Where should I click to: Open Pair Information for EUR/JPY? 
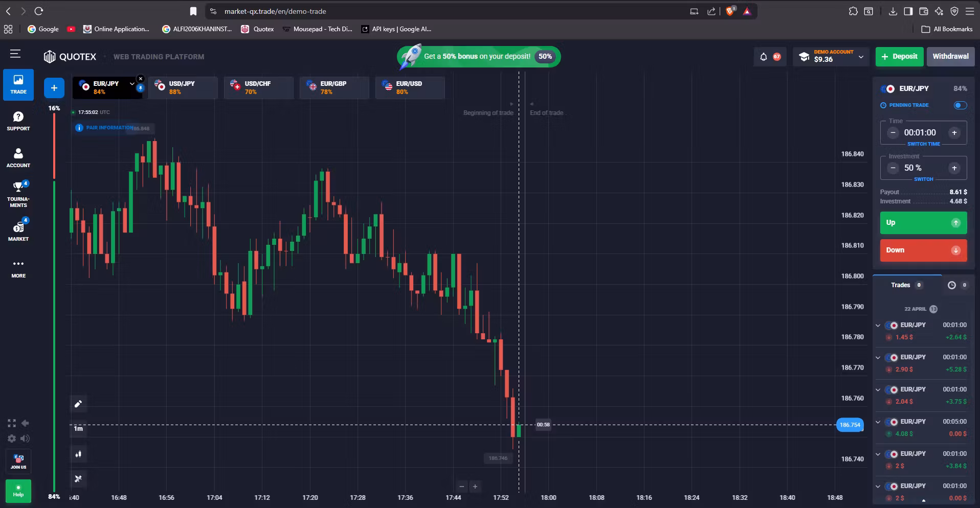pos(105,128)
